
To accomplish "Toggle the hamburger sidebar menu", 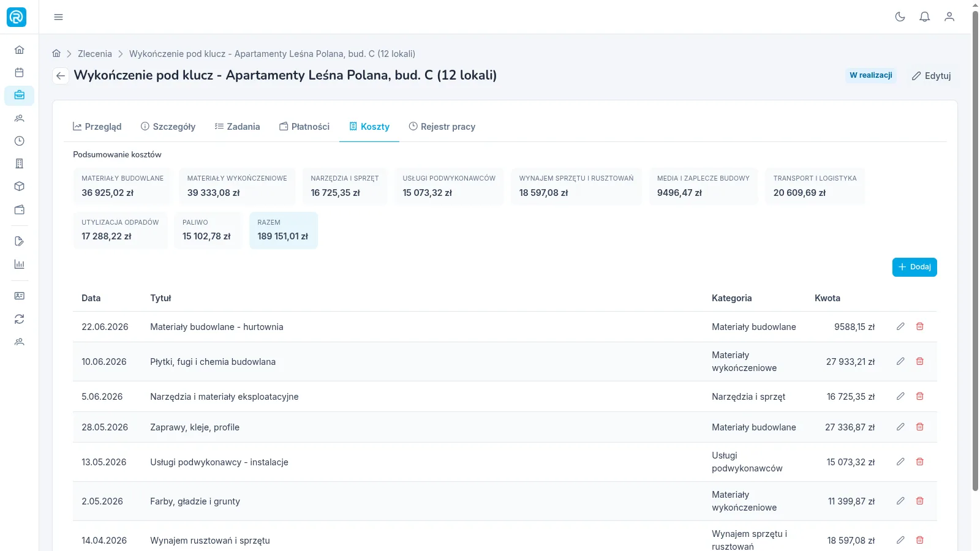I will (58, 17).
